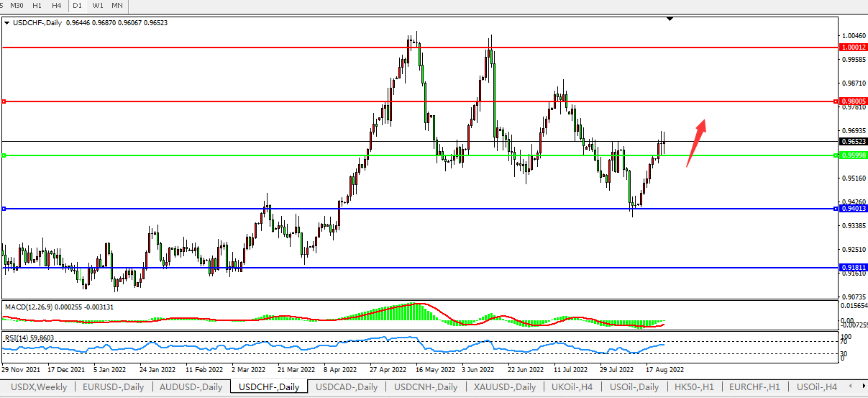
Task: Click left handle of green 0.95998 line
Action: [x=4, y=155]
